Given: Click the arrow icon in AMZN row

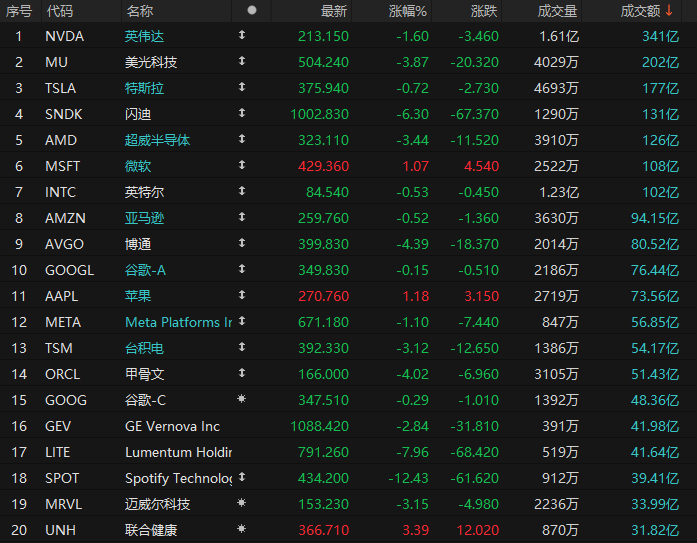Looking at the screenshot, I should tap(242, 217).
